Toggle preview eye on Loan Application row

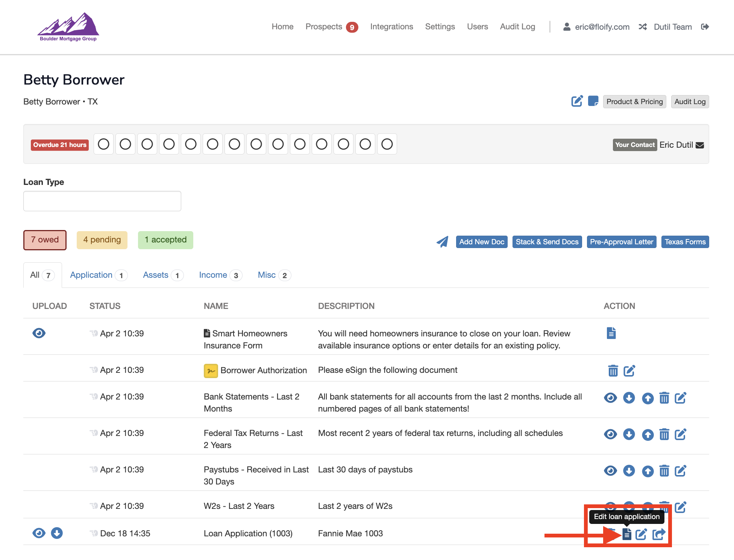(39, 533)
